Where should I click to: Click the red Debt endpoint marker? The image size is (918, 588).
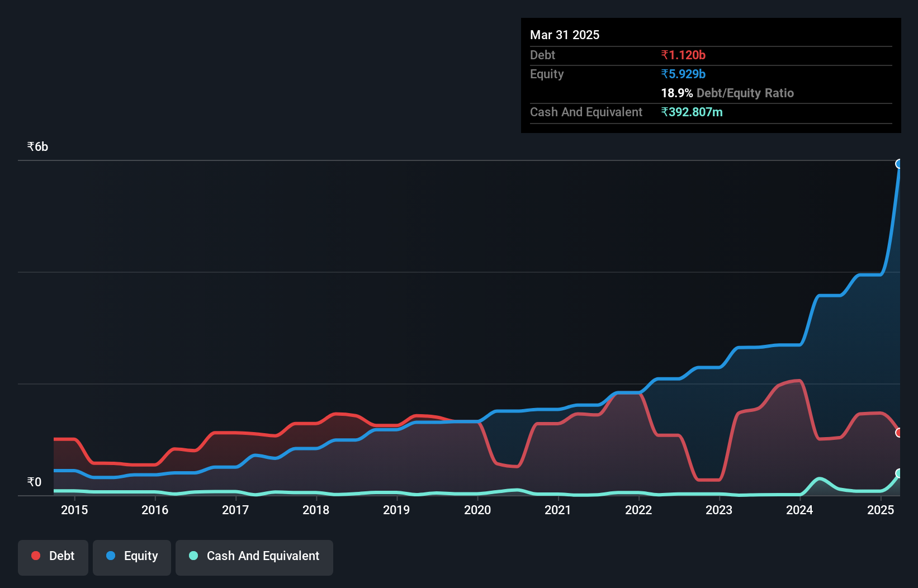coord(899,433)
